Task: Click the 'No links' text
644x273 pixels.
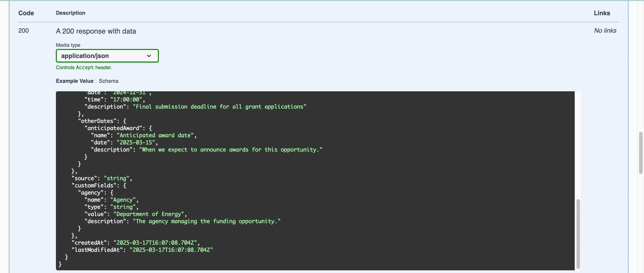Action: point(605,30)
